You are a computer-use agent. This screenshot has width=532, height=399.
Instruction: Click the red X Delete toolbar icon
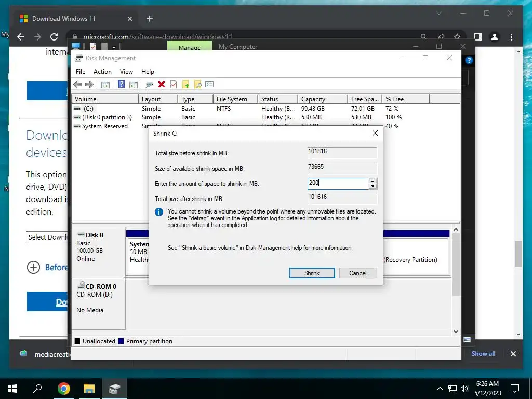click(x=162, y=84)
